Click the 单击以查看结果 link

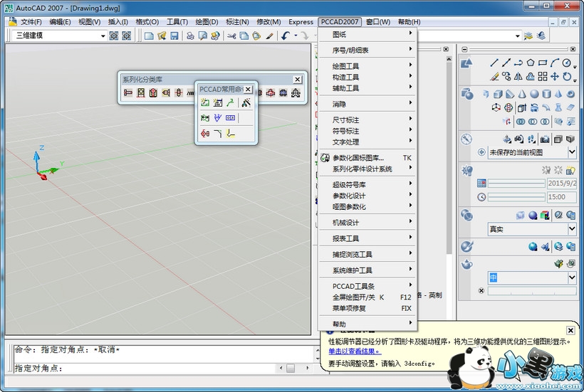[355, 351]
